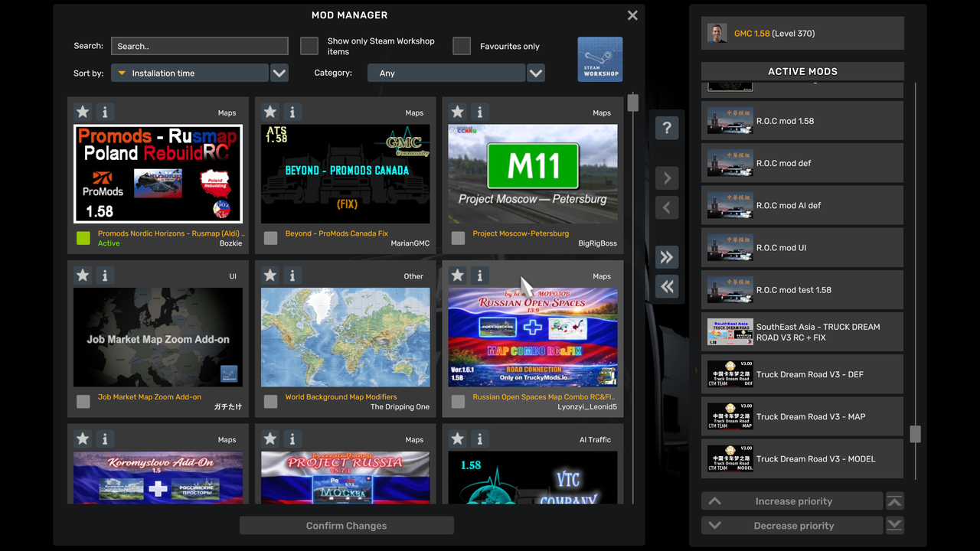Favourite Russian Open Spaces Map Combo mod
The width and height of the screenshot is (980, 551).
[458, 275]
